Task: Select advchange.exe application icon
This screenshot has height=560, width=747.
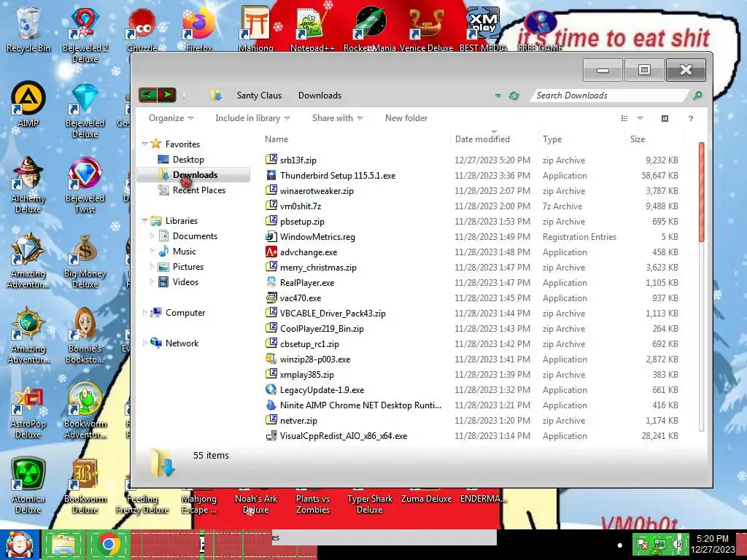Action: pyautogui.click(x=271, y=252)
